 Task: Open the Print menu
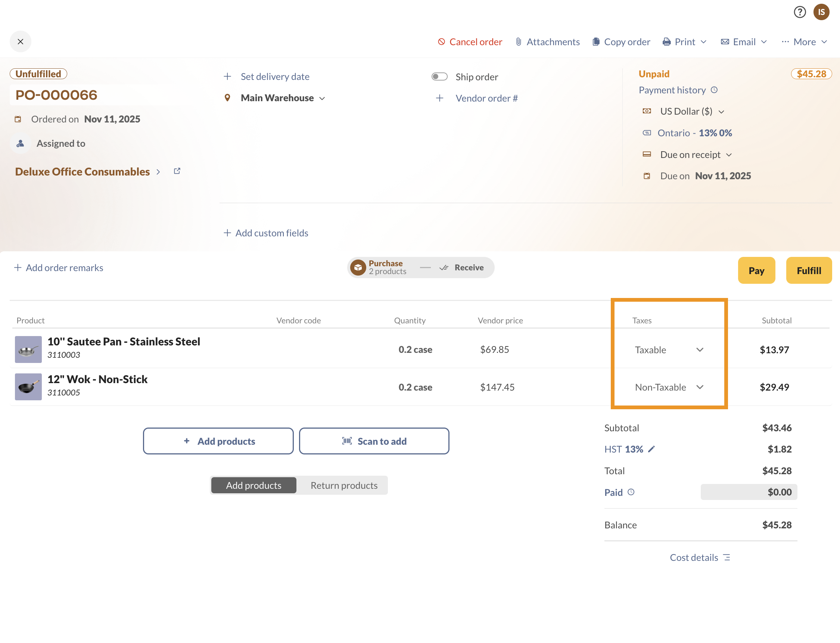tap(685, 42)
